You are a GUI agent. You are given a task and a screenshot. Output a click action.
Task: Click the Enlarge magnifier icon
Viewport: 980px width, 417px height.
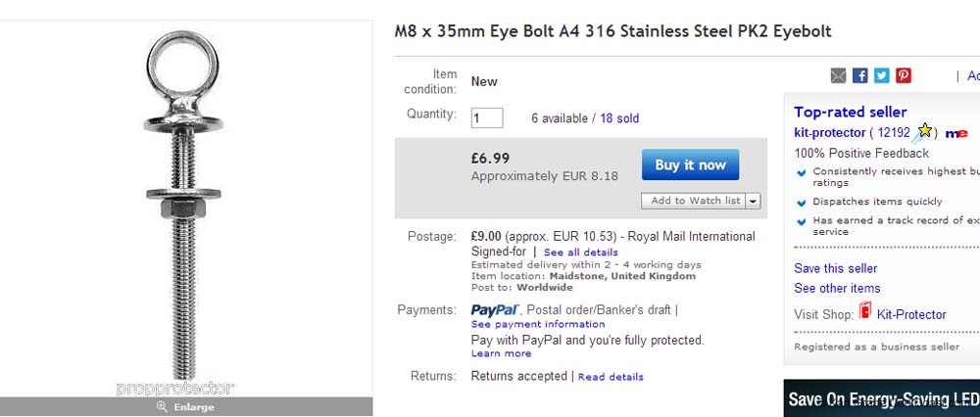162,407
